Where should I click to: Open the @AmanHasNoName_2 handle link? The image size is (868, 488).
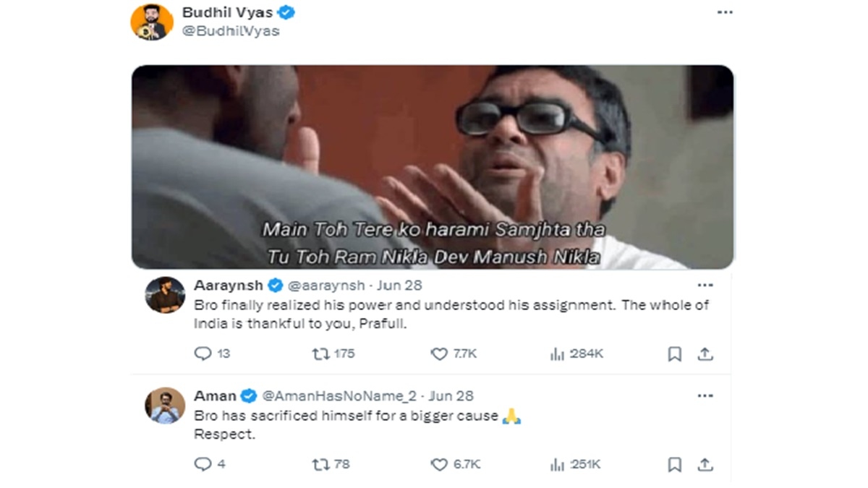[x=339, y=396]
